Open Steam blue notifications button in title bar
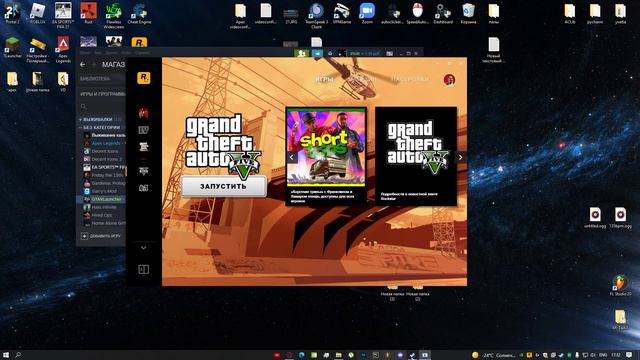Screen dimensions: 640x360 pyautogui.click(x=317, y=53)
